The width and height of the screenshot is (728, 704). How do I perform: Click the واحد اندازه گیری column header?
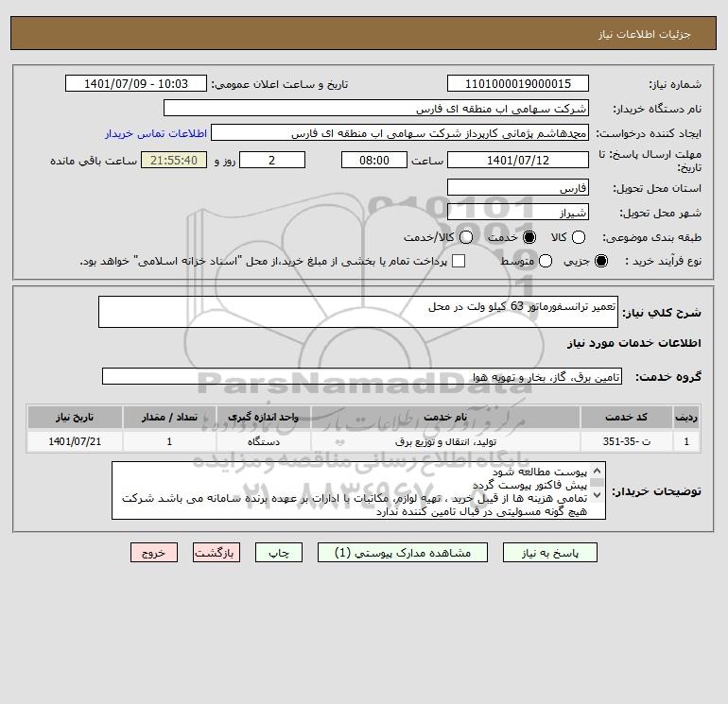[x=263, y=417]
